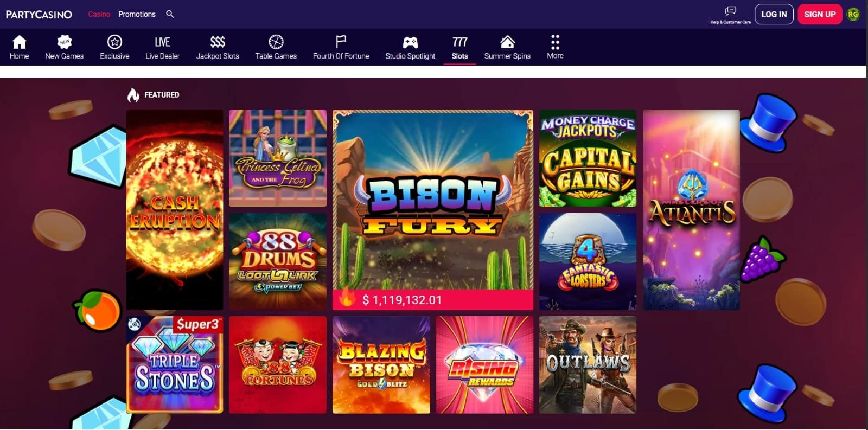This screenshot has width=868, height=430.
Task: Launch Masters of Atlantis game
Action: click(x=691, y=210)
